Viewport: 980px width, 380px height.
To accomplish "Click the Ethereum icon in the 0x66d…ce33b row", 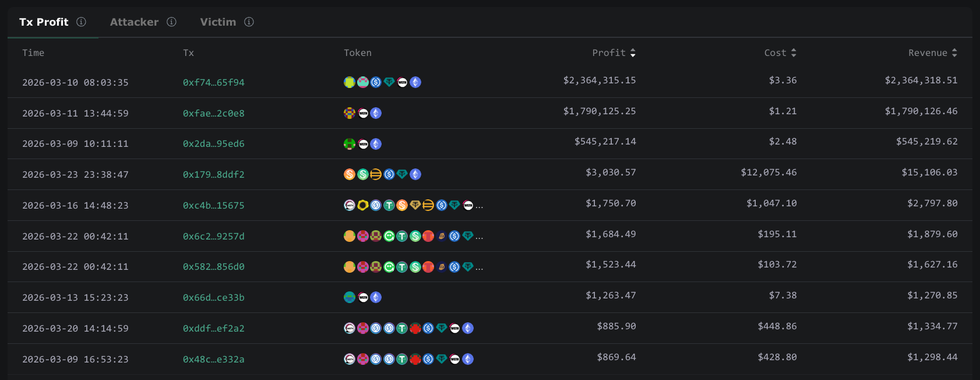I will (x=376, y=297).
